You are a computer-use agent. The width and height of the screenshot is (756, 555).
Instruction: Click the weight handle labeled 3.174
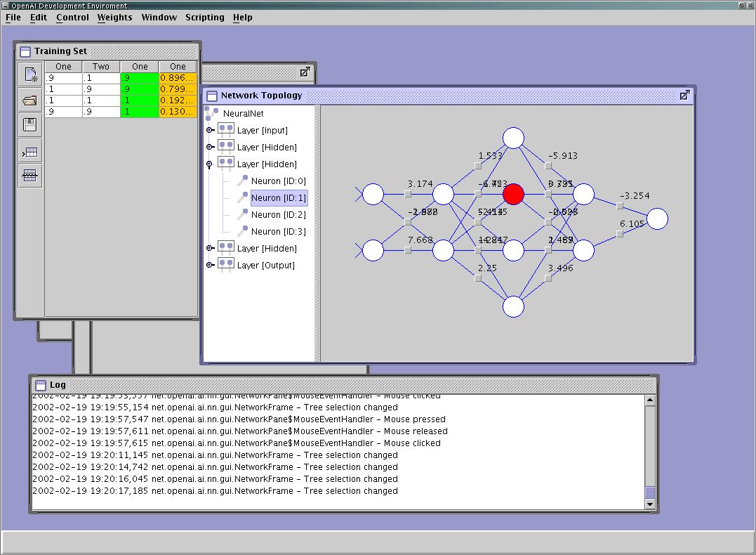(408, 194)
